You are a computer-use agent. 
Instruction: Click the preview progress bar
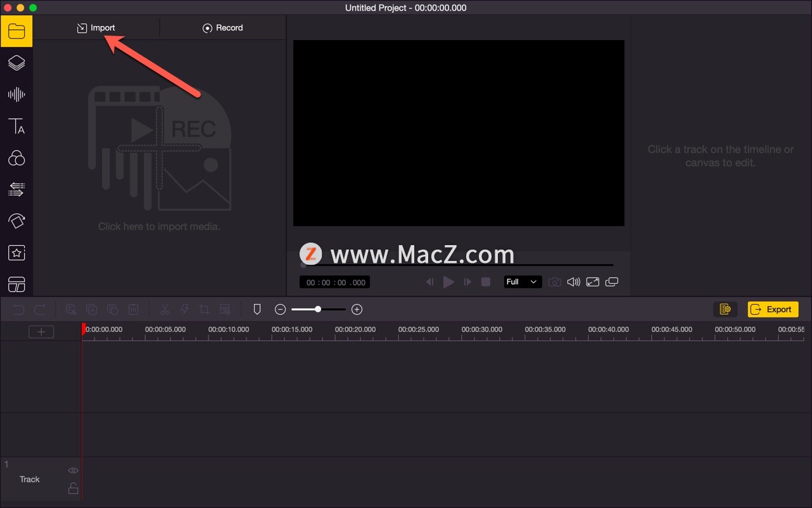click(457, 265)
